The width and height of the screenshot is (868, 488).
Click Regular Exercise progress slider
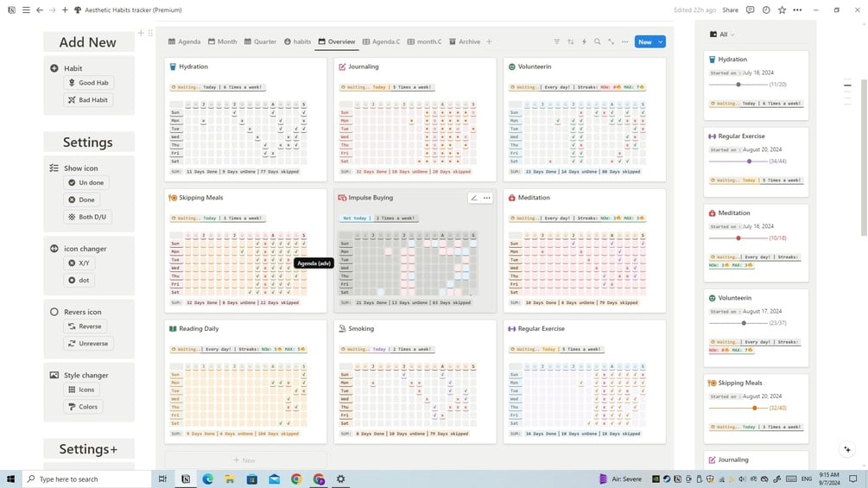click(738, 162)
